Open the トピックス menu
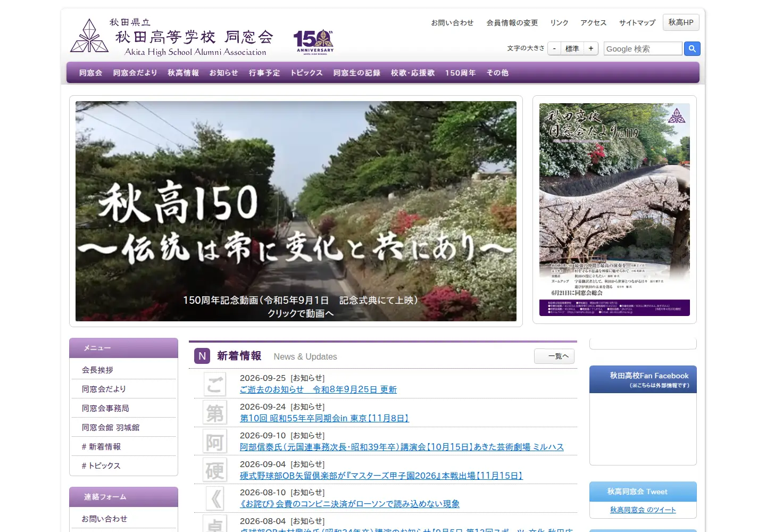 pos(306,73)
